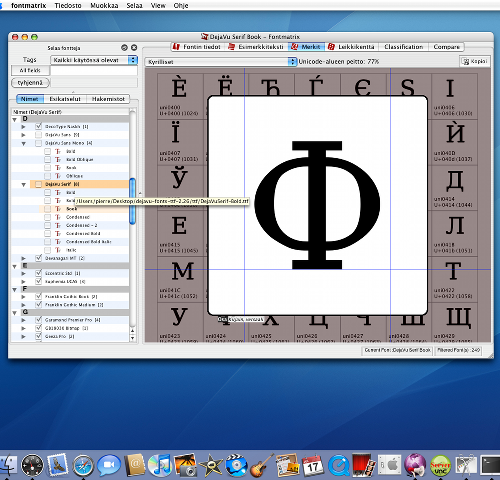Collapse the F letter section
This screenshot has width=500, height=480.
click(15, 290)
